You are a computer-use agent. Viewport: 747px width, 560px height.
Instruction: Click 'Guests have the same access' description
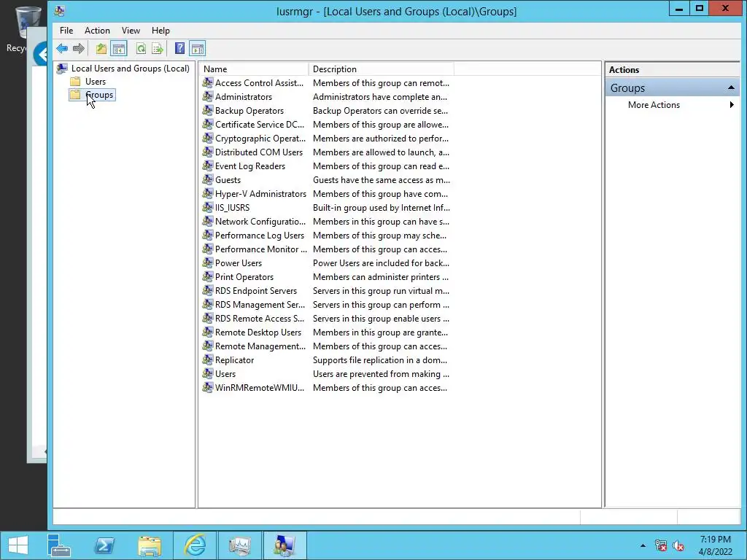point(382,180)
